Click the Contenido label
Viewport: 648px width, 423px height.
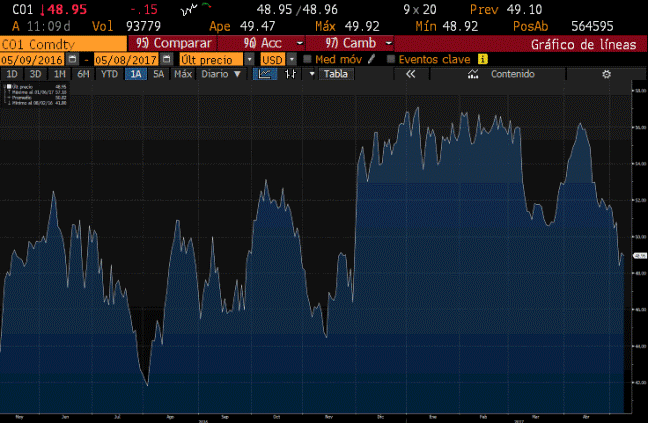[x=512, y=74]
